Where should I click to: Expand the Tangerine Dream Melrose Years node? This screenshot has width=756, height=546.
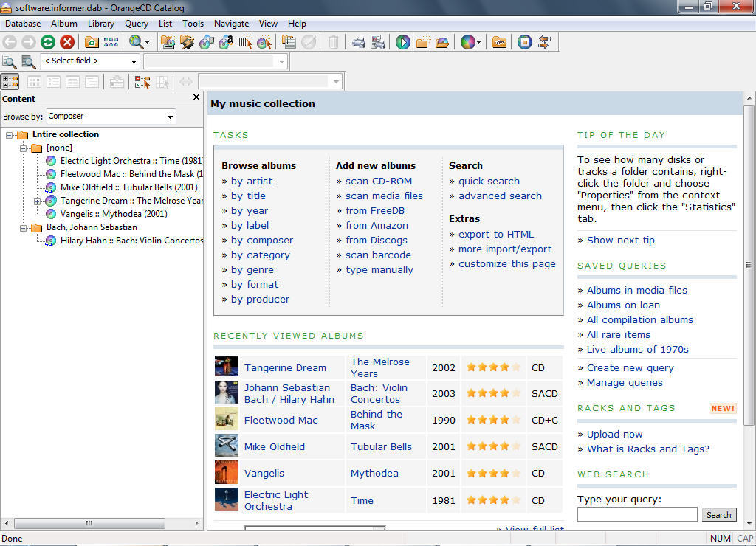pyautogui.click(x=37, y=201)
